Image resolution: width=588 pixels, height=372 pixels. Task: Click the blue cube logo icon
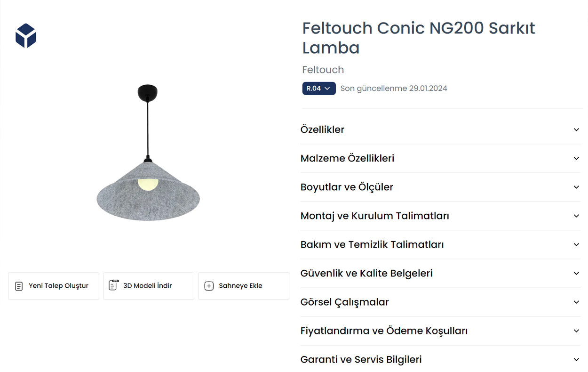click(x=26, y=36)
